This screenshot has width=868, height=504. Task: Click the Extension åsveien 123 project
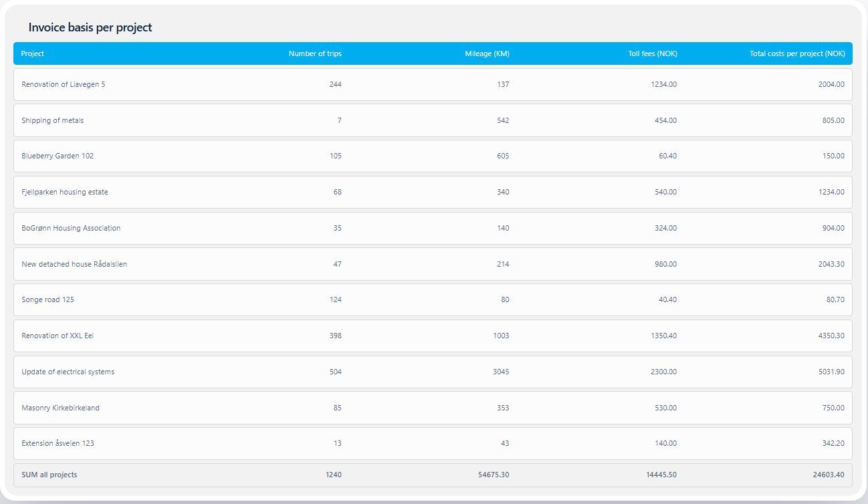point(58,443)
